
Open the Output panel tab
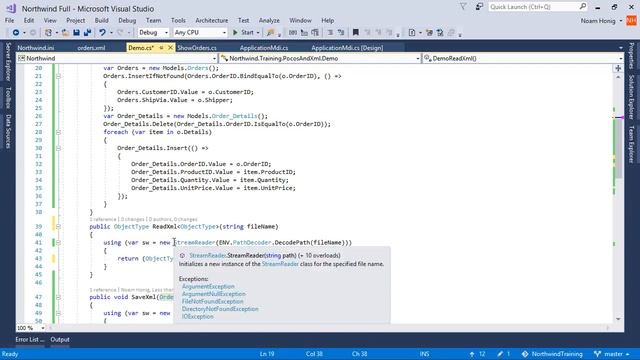(60, 340)
